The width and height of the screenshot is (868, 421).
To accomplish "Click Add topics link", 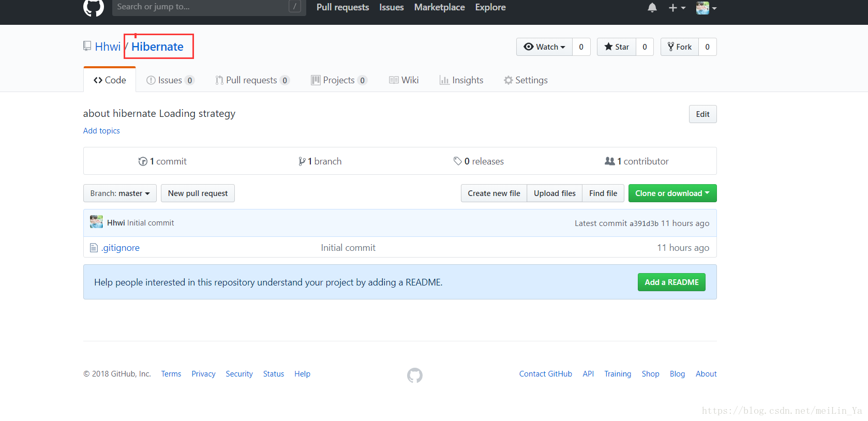I will tap(101, 131).
